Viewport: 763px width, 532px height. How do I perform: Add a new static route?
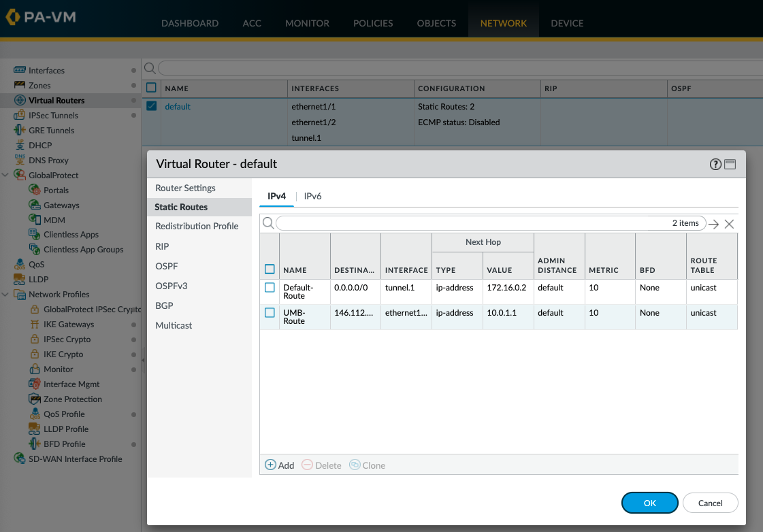click(279, 465)
